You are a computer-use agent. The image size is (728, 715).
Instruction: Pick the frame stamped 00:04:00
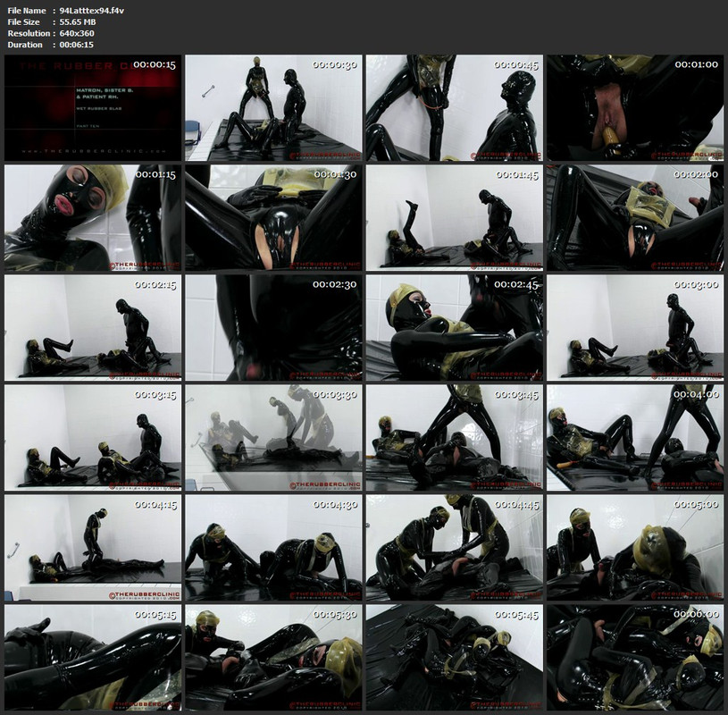(x=635, y=438)
